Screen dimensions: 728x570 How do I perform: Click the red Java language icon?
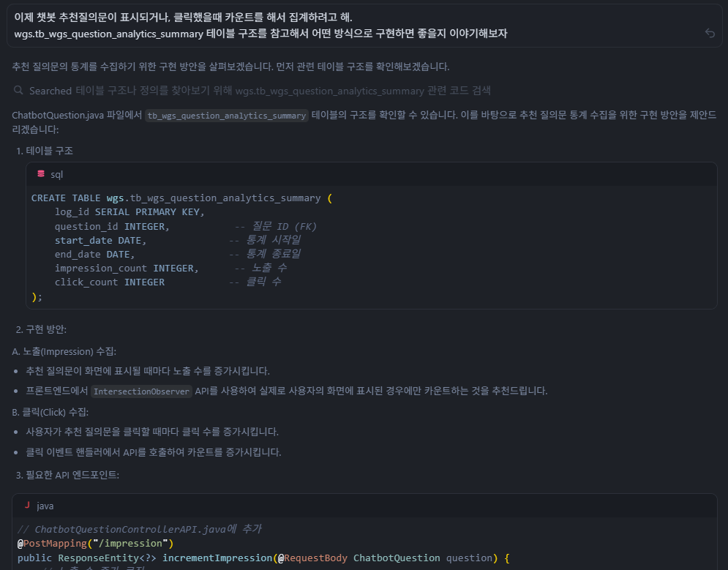27,506
